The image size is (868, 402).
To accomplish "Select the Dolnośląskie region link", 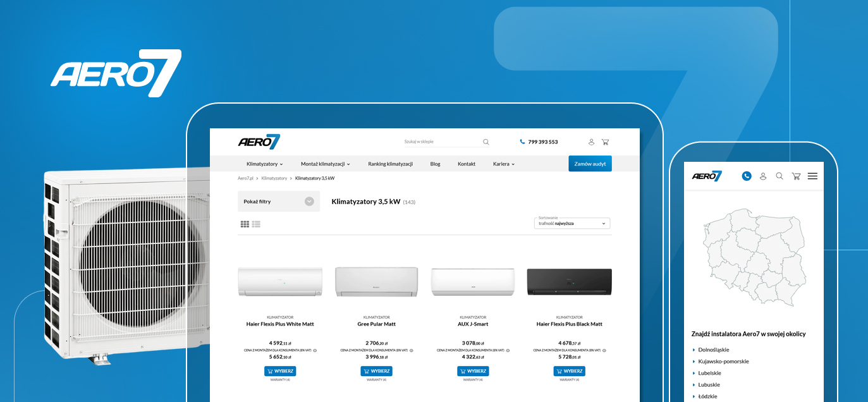I will coord(714,350).
